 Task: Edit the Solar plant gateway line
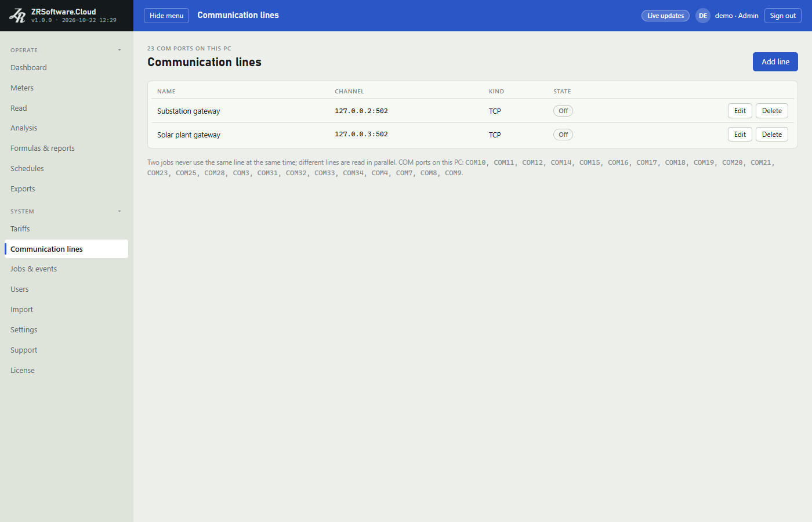[x=740, y=135]
